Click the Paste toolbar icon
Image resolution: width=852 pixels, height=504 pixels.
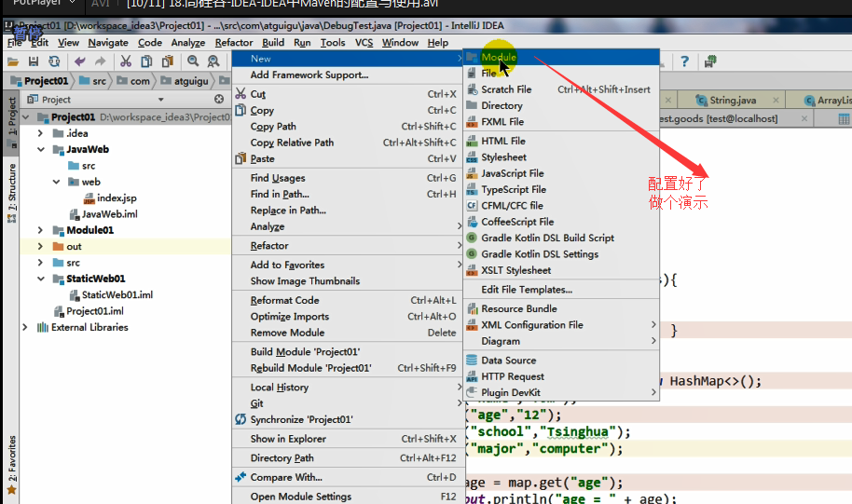[x=168, y=61]
